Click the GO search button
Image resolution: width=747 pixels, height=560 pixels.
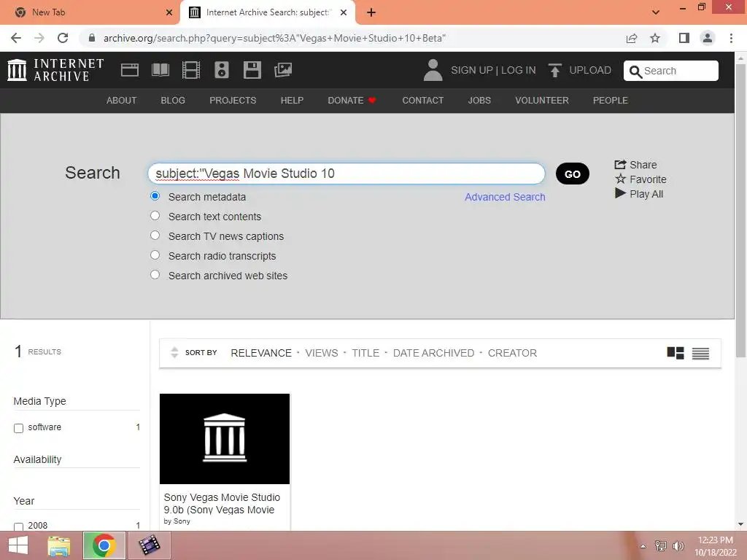tap(572, 174)
